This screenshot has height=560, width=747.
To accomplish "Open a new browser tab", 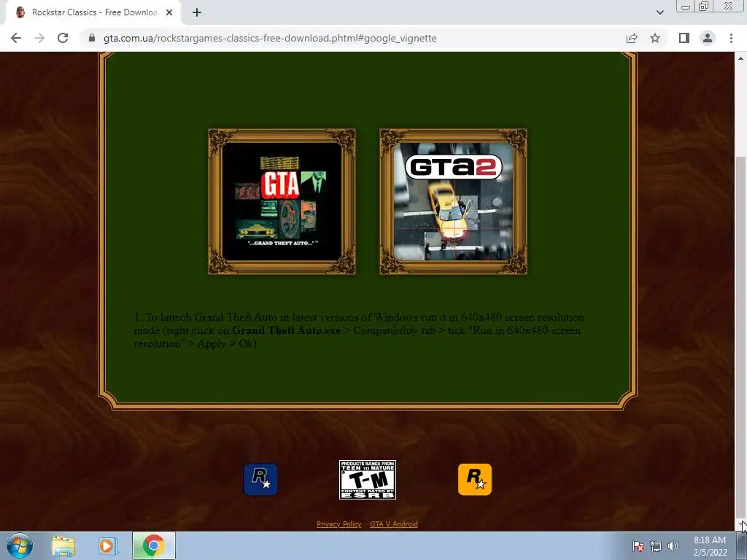I will 197,12.
